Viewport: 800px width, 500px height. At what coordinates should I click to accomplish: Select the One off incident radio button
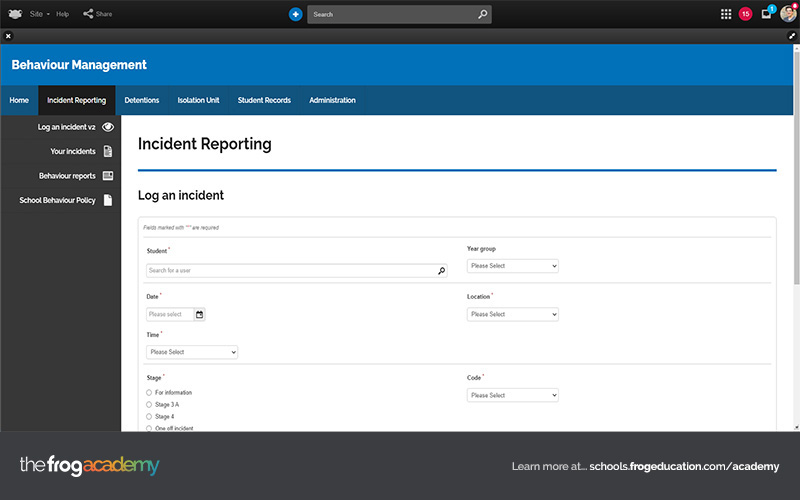click(x=149, y=429)
